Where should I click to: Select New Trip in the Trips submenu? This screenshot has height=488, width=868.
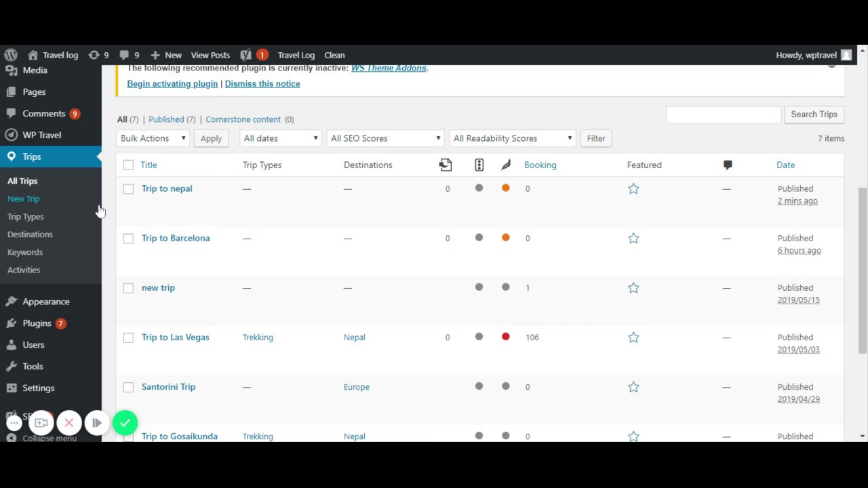[24, 199]
